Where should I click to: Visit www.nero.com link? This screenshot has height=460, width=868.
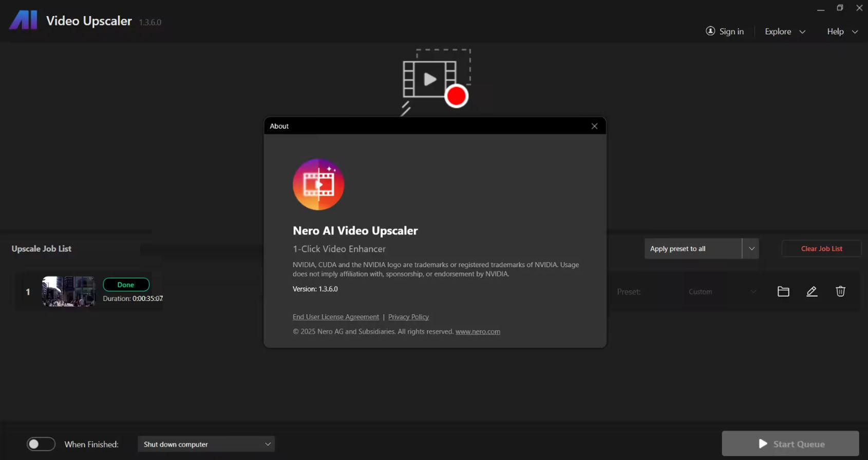click(478, 332)
